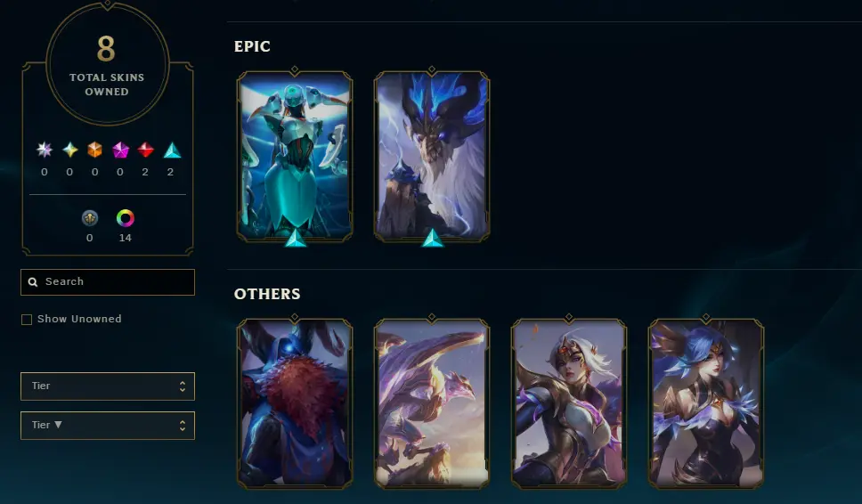The width and height of the screenshot is (862, 504).
Task: Focus the Search input field
Action: pyautogui.click(x=108, y=282)
